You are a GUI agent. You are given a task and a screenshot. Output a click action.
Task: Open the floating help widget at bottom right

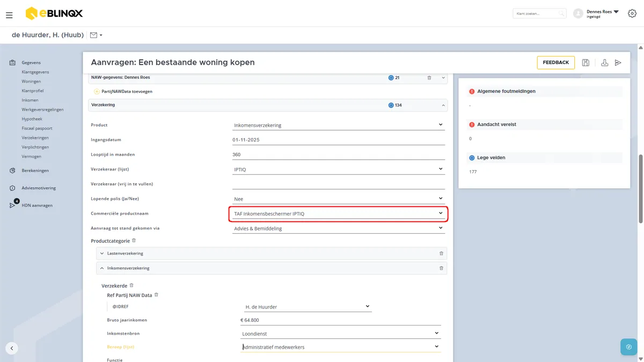pos(628,347)
